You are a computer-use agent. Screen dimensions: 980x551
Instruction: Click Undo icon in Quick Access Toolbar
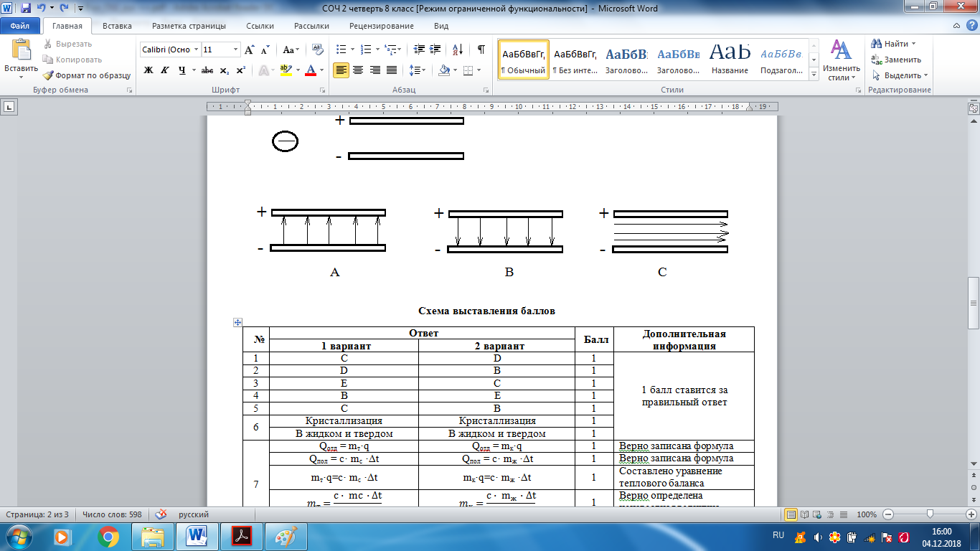(x=42, y=9)
